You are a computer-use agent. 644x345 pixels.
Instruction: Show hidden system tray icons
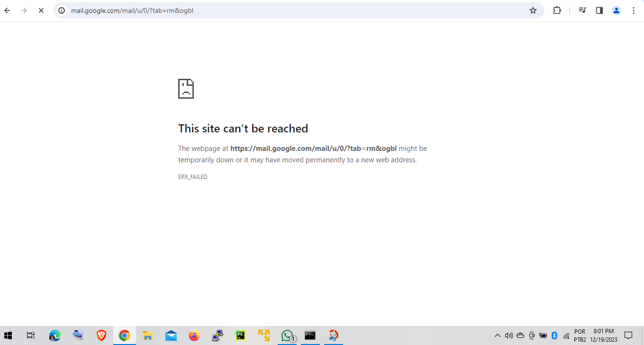498,336
